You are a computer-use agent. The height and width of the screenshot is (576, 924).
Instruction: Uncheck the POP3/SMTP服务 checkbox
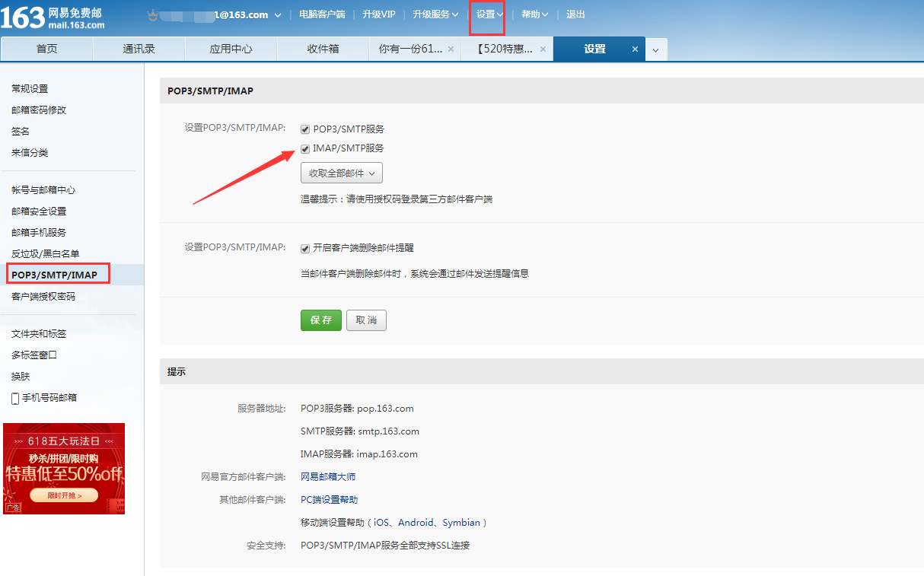tap(304, 129)
